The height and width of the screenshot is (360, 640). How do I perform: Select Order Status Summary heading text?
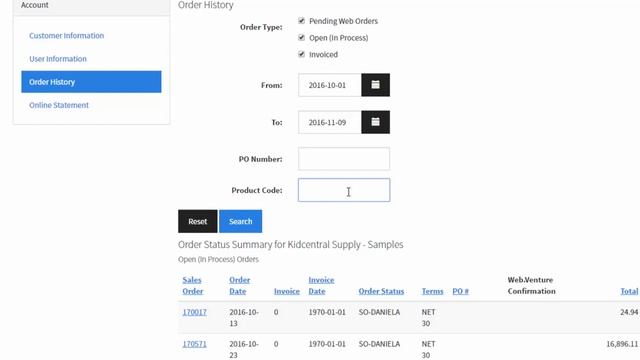point(291,244)
